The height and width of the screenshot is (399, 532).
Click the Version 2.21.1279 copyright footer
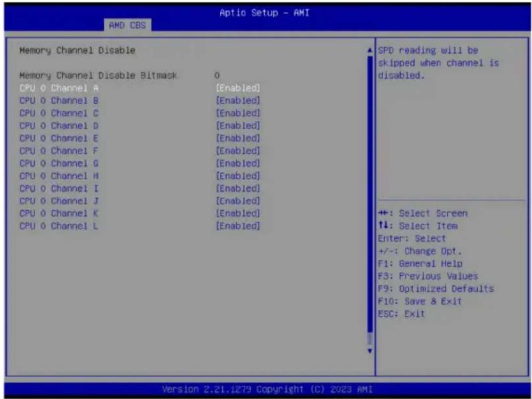pyautogui.click(x=268, y=389)
